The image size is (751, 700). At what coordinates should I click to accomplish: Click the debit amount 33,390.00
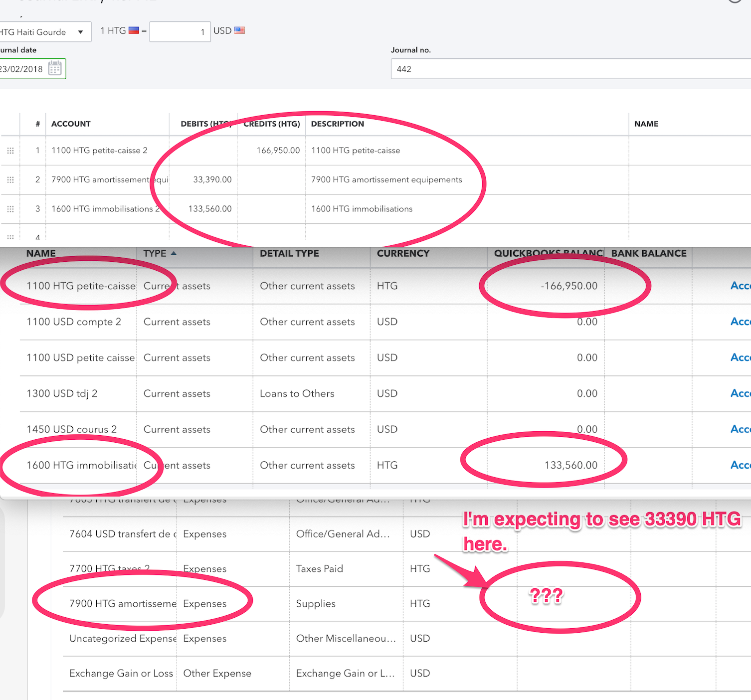(x=212, y=179)
